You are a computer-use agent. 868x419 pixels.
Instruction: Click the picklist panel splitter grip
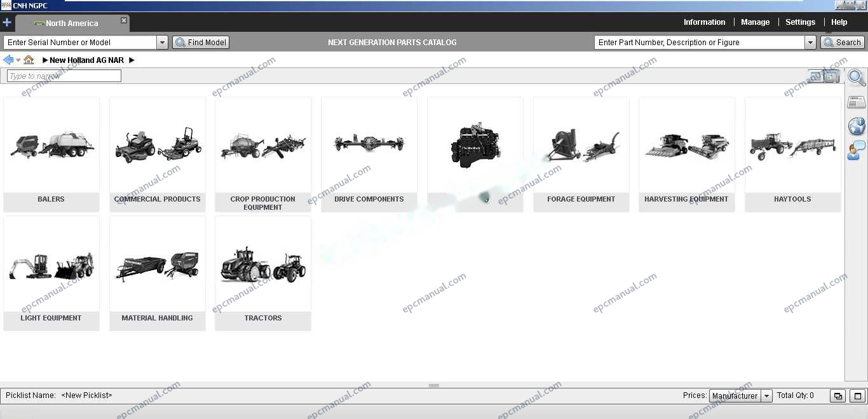pos(434,385)
